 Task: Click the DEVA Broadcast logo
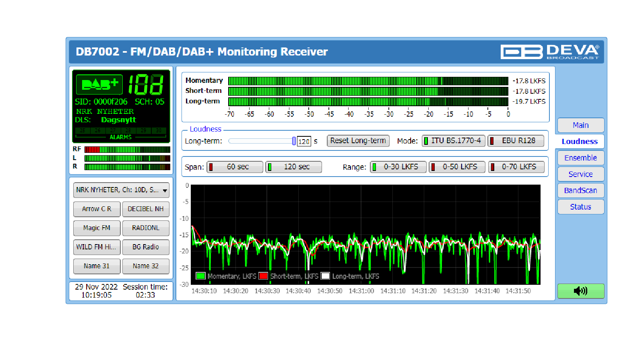(x=550, y=51)
